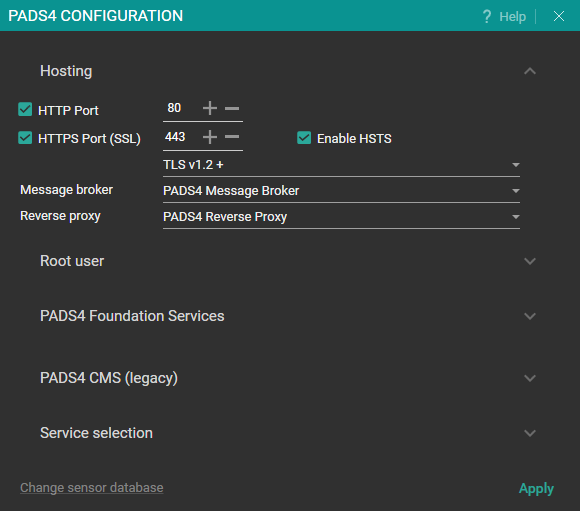The image size is (580, 511).
Task: Uncheck the HTTP Port checkbox
Action: [25, 110]
